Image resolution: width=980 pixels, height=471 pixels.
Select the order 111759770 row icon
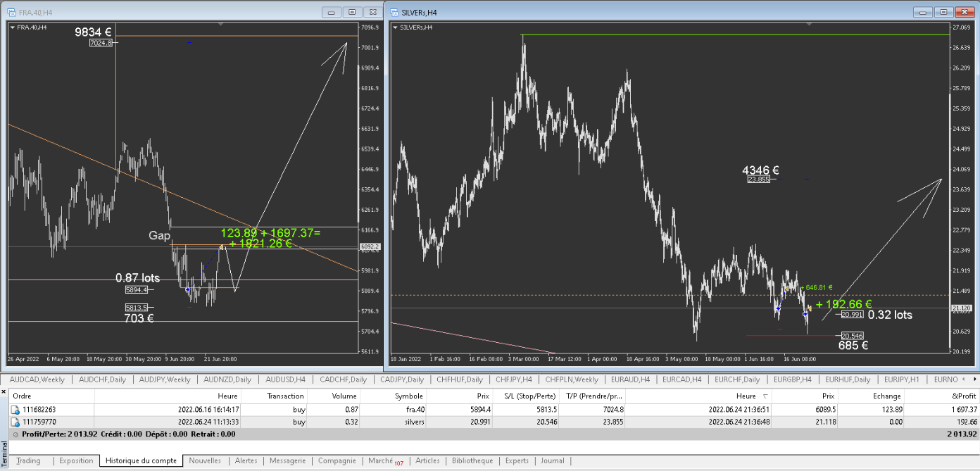pyautogui.click(x=15, y=422)
